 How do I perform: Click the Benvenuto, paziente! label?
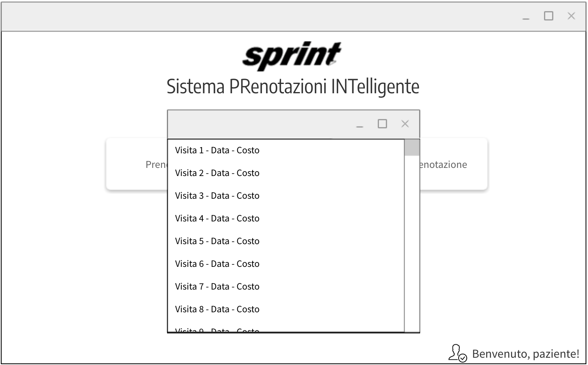click(526, 354)
